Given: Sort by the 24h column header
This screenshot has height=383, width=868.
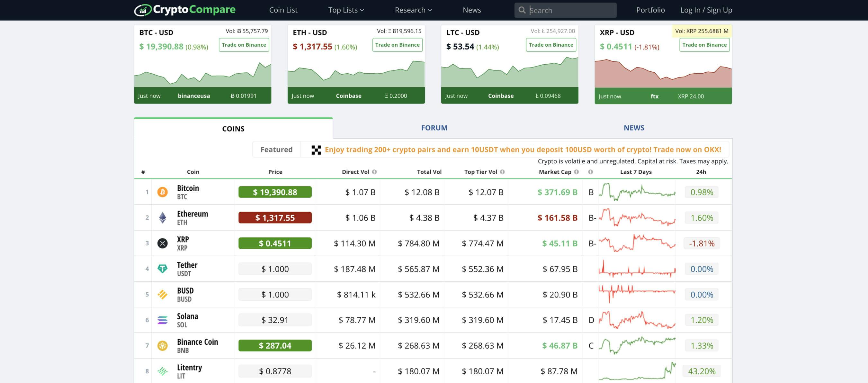Looking at the screenshot, I should click(x=701, y=172).
